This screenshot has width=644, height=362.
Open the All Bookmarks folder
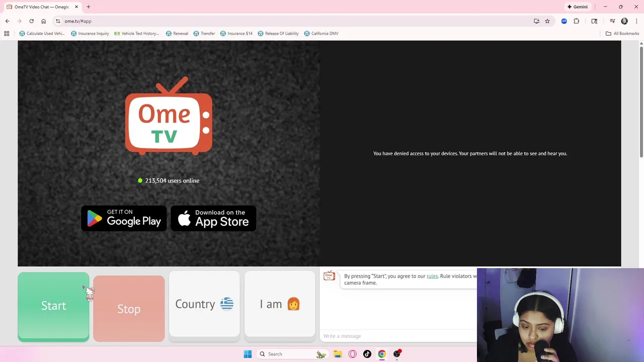(x=622, y=34)
